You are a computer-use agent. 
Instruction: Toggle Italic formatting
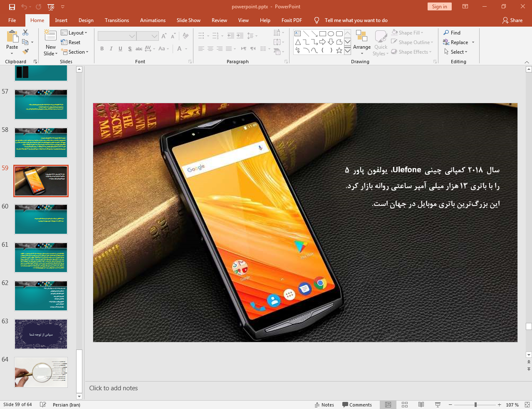point(111,49)
